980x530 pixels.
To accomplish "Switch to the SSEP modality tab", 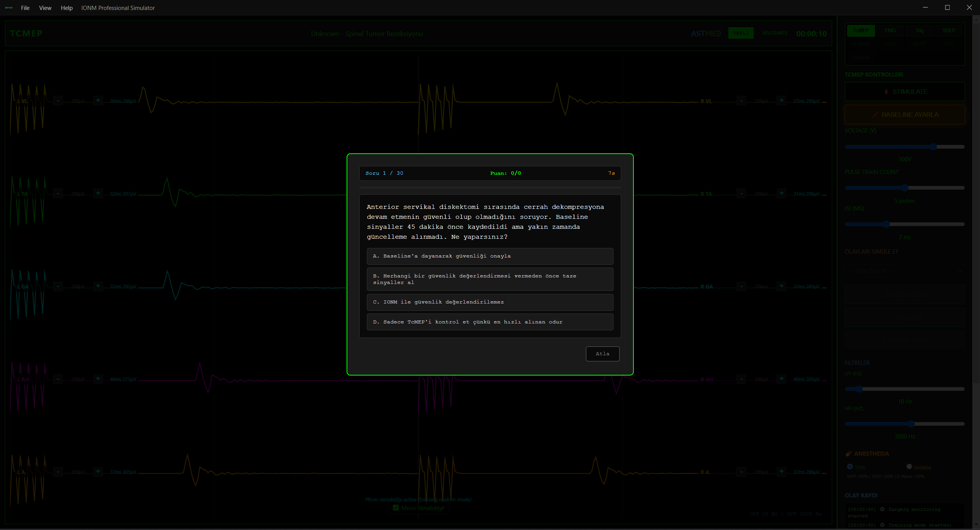I will [949, 30].
